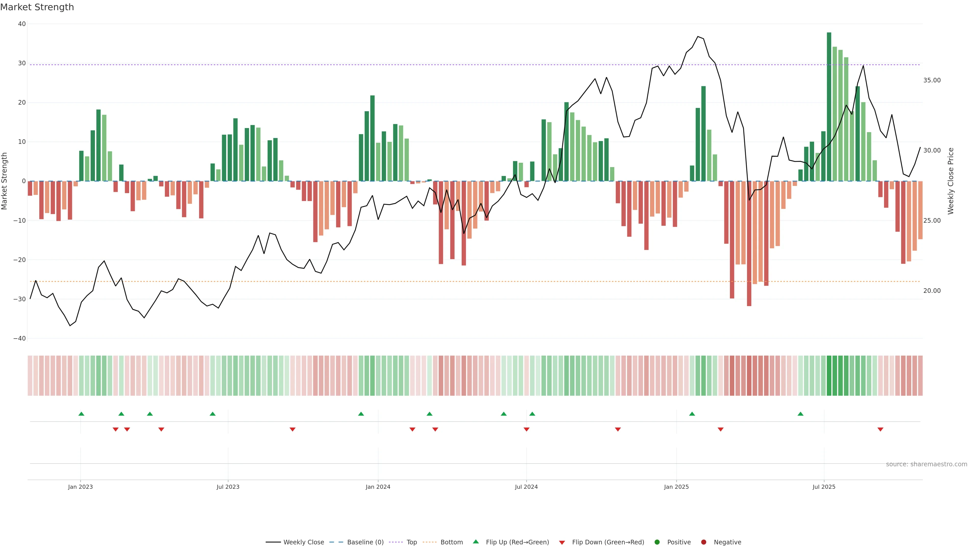Click the last red flip-down triangle marker
The width and height of the screenshot is (980, 551).
pyautogui.click(x=880, y=429)
